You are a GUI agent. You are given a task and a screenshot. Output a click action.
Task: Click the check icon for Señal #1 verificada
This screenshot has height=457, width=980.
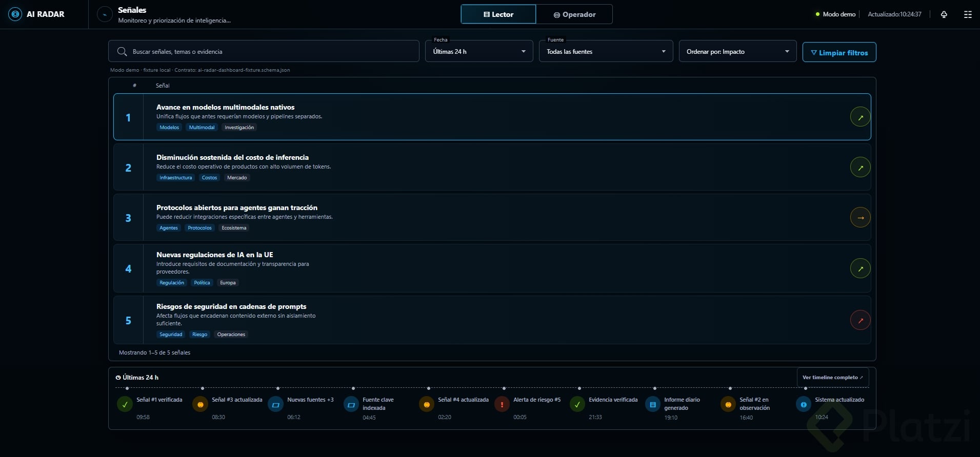(125, 404)
